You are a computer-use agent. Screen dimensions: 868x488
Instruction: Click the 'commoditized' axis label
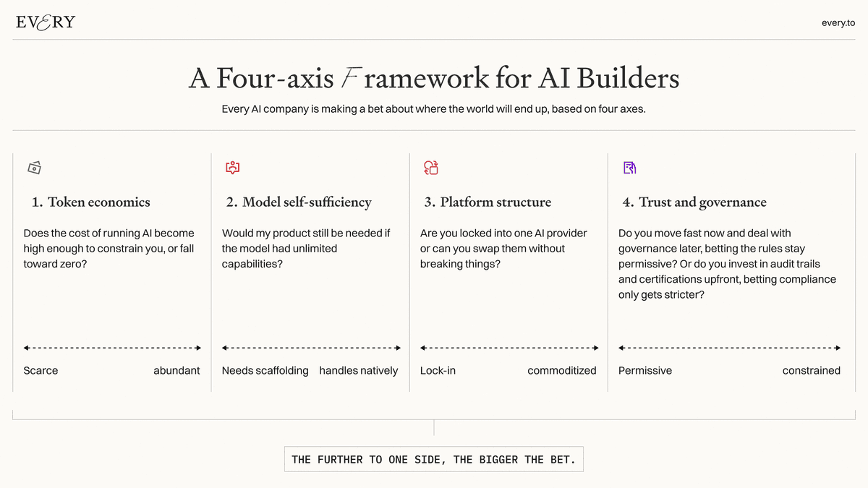coord(562,371)
